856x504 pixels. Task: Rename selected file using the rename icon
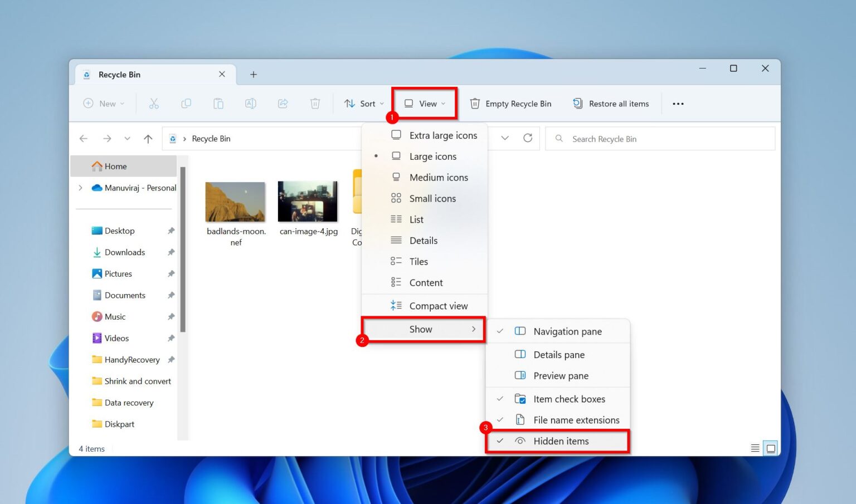click(250, 103)
